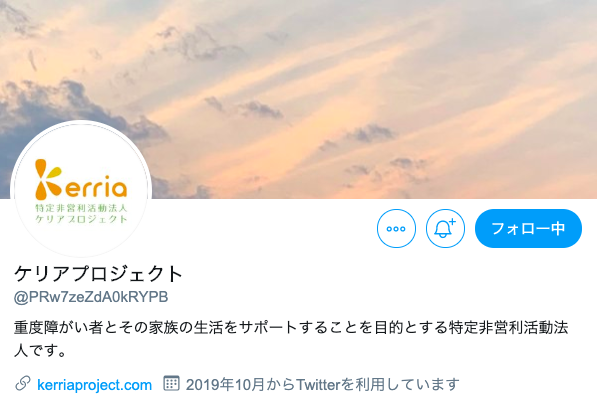Click the 2019年10月からTwitterを利用しています text

tap(322, 384)
